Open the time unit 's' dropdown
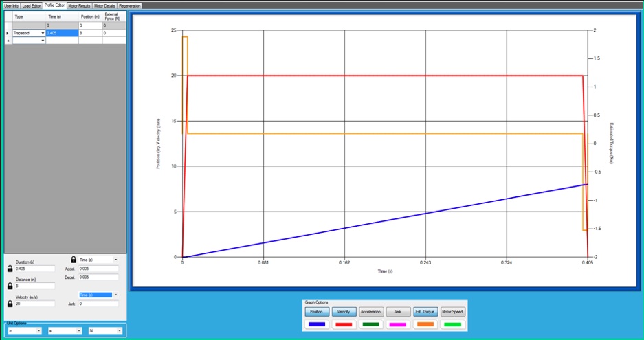 pyautogui.click(x=78, y=330)
